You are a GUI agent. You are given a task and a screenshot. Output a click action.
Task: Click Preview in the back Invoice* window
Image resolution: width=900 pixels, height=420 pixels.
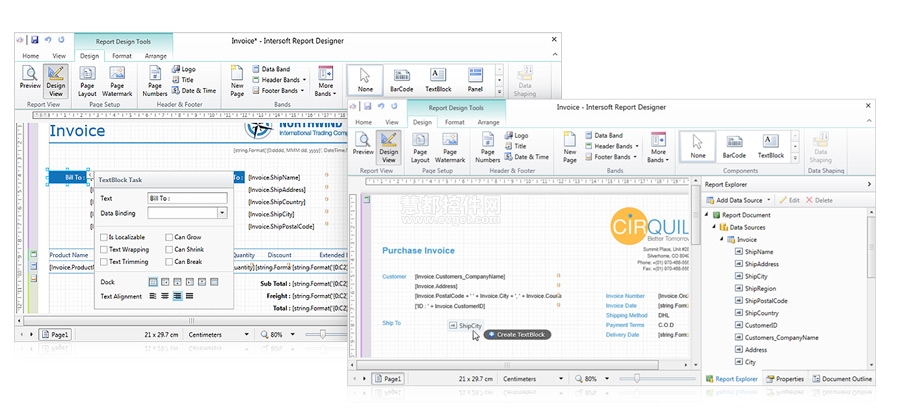30,78
